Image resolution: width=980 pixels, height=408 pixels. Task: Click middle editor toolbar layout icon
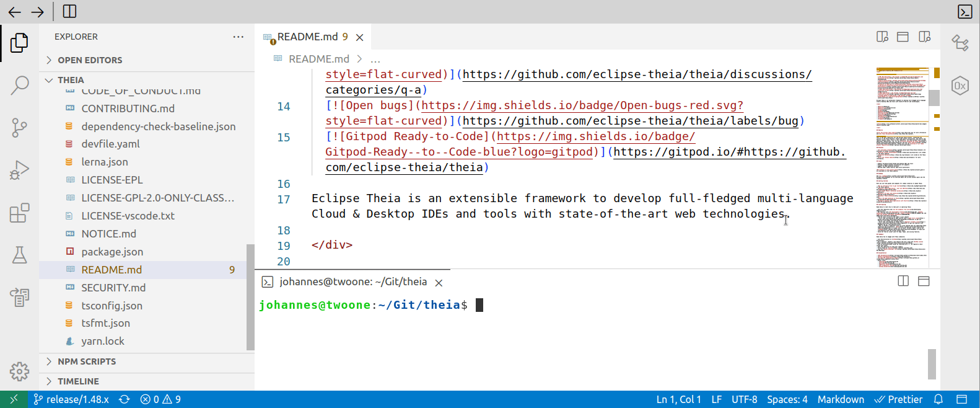pos(903,37)
